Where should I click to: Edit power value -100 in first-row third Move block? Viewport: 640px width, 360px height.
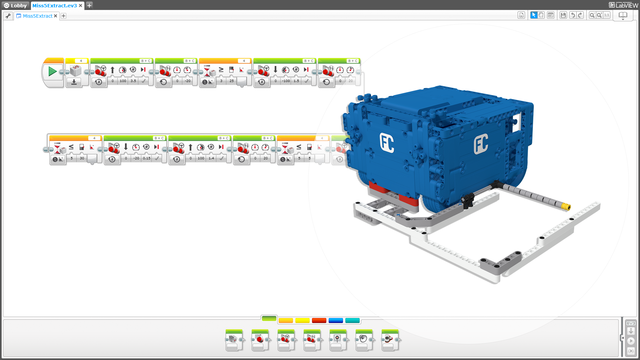click(x=286, y=81)
